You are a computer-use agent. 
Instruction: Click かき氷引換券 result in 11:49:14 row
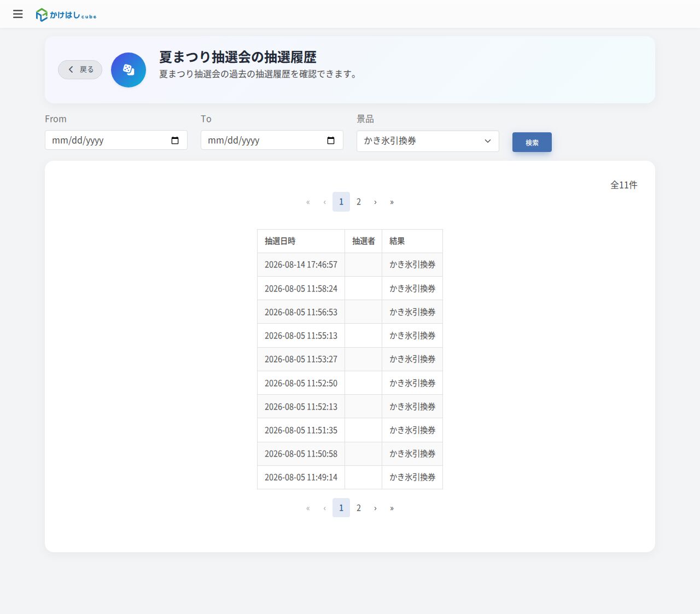pyautogui.click(x=412, y=477)
